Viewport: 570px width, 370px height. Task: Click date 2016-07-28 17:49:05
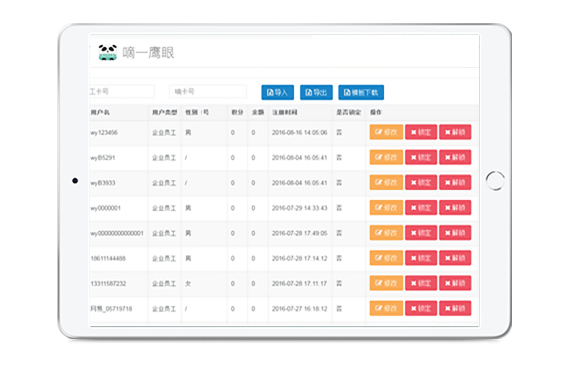(300, 233)
